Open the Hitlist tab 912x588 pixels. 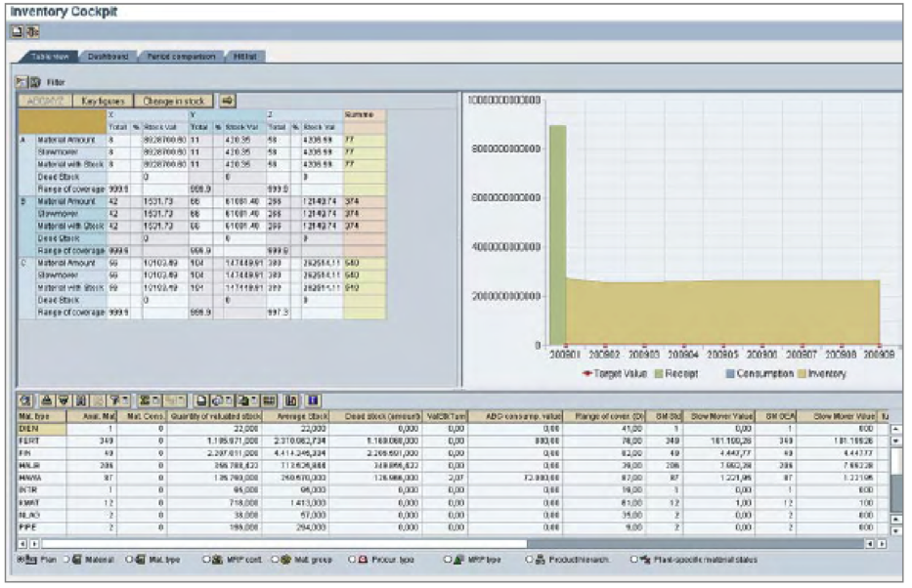(x=245, y=57)
